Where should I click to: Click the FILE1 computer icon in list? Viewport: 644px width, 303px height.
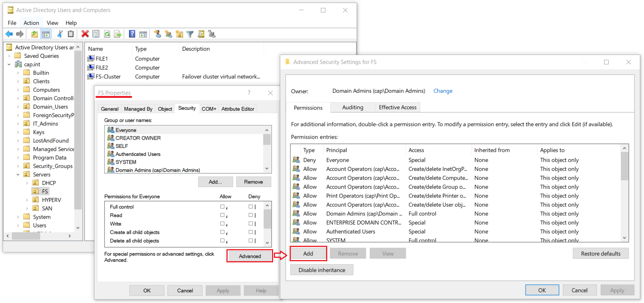[91, 58]
